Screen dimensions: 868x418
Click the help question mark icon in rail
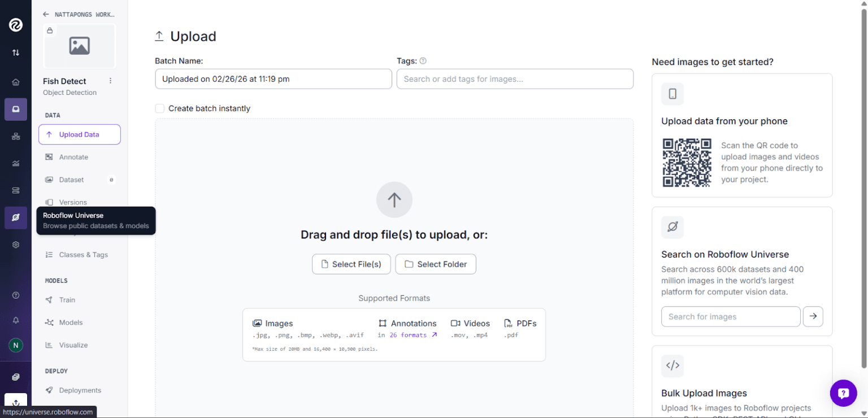click(x=16, y=295)
